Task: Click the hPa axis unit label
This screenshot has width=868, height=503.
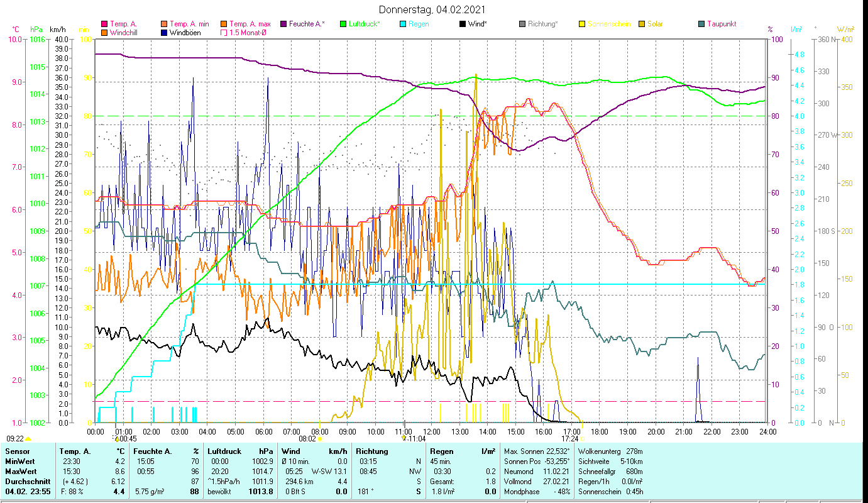Action: (36, 30)
